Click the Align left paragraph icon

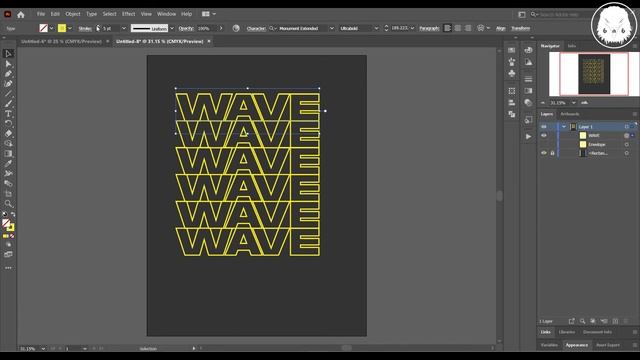click(447, 28)
